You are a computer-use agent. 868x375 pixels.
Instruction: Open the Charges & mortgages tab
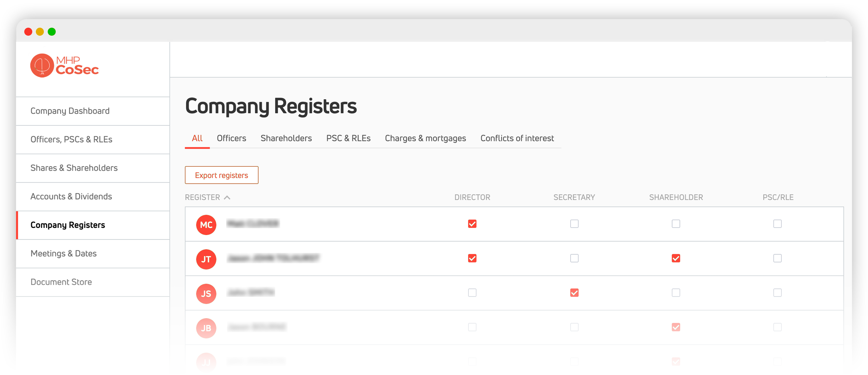(425, 138)
